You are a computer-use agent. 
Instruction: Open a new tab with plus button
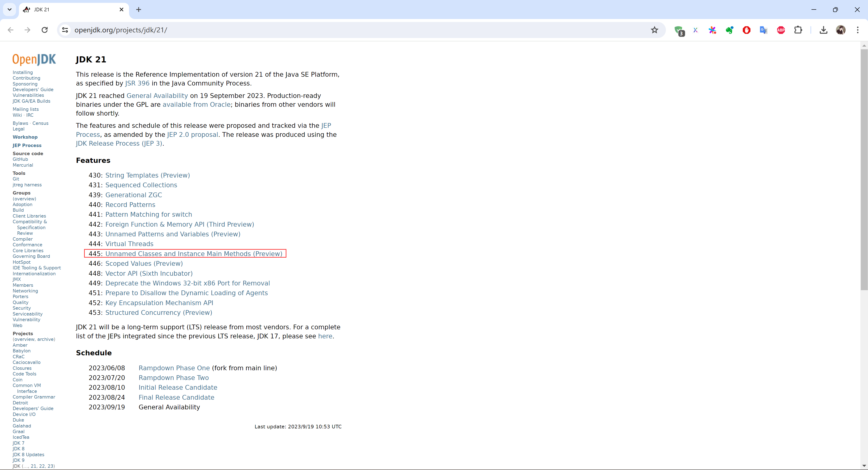139,9
